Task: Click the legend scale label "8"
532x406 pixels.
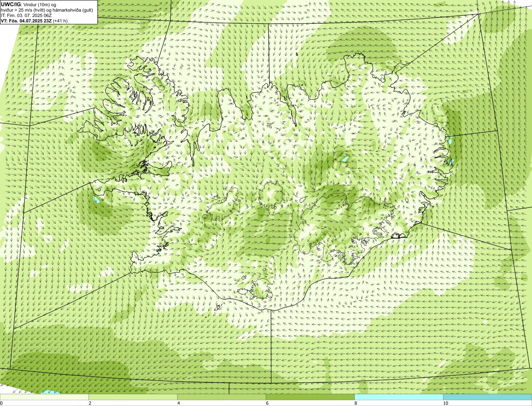Action: pyautogui.click(x=356, y=403)
